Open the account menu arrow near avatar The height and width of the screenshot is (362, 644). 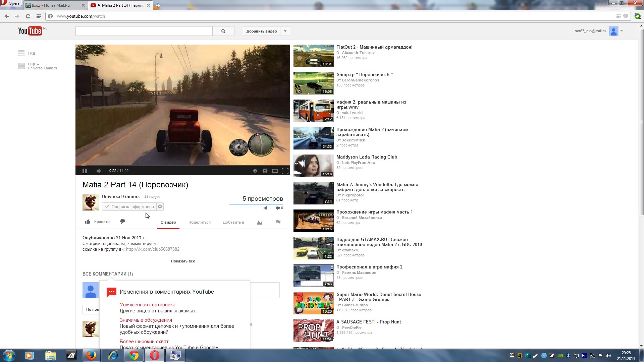point(622,31)
